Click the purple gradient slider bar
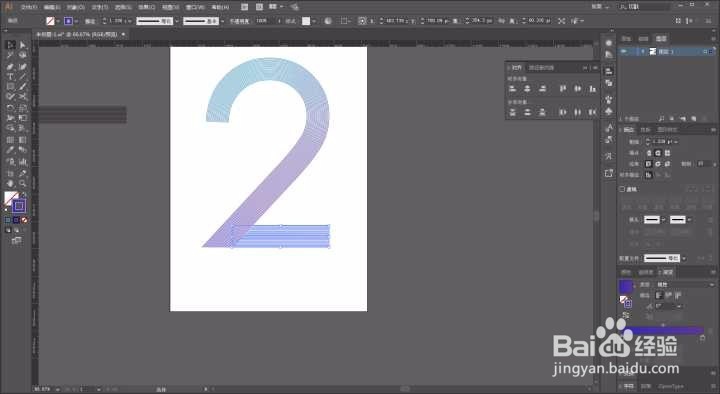Viewport: 720px width, 394px height. point(663,330)
